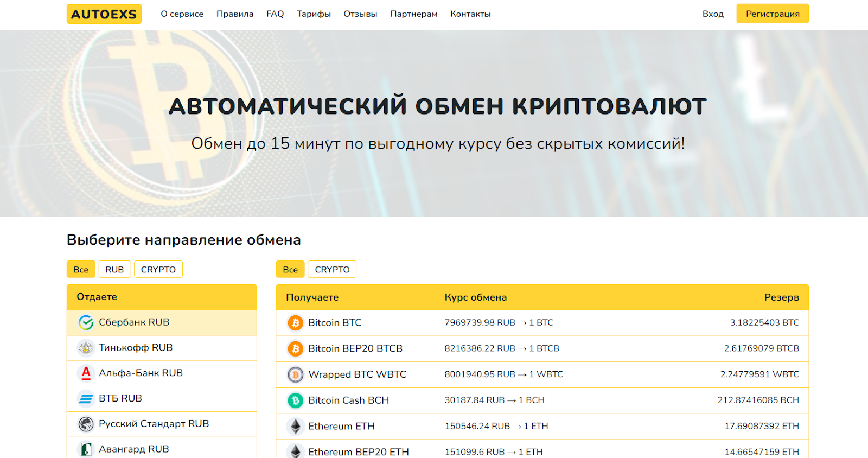The image size is (868, 458).
Task: Click the Вход login link
Action: pos(713,14)
